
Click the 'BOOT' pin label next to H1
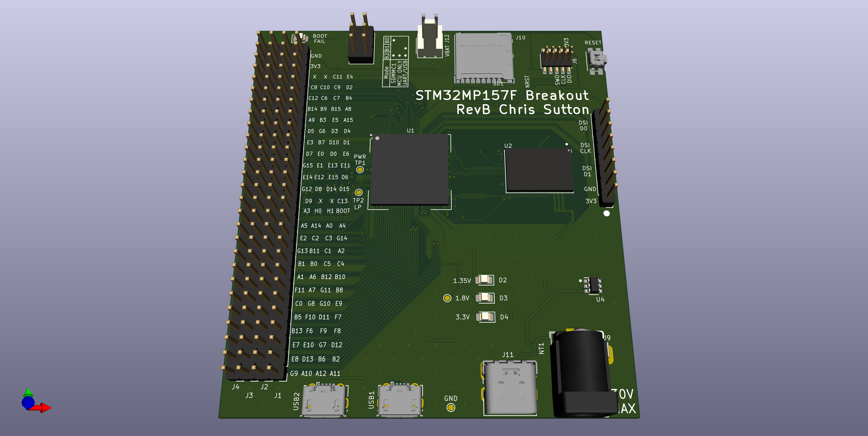343,211
